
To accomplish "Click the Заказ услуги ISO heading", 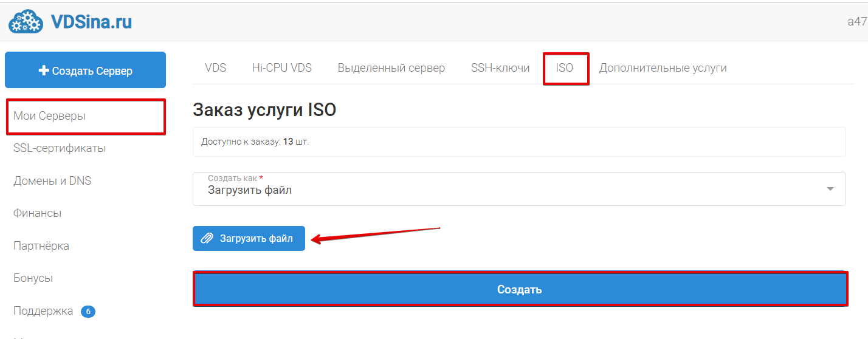I will 264,110.
